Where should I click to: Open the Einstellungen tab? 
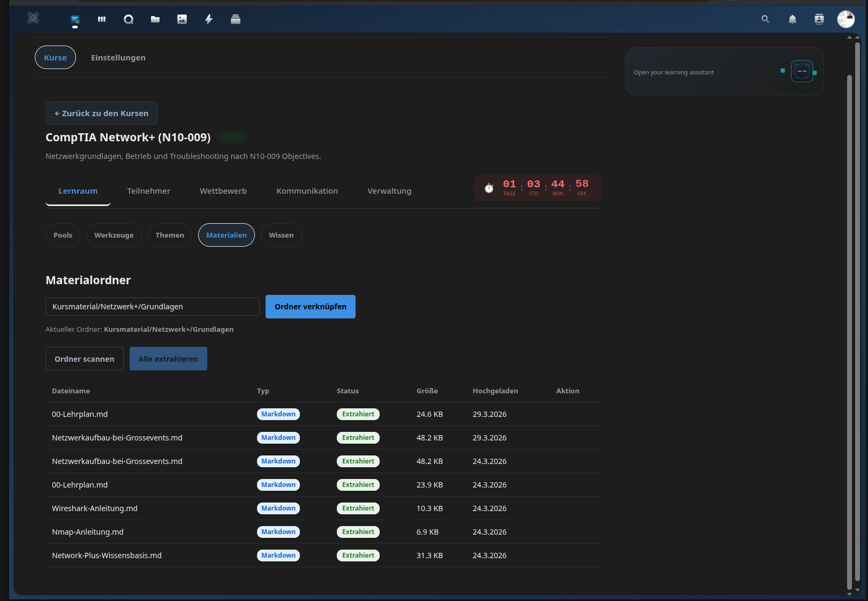click(118, 57)
